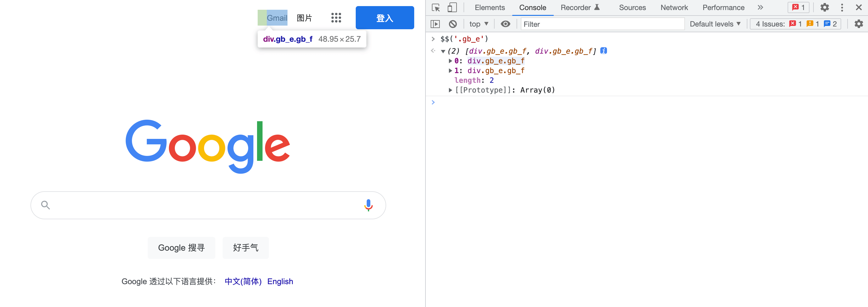Click the 4 Issues button
This screenshot has height=307, width=868.
pos(796,24)
